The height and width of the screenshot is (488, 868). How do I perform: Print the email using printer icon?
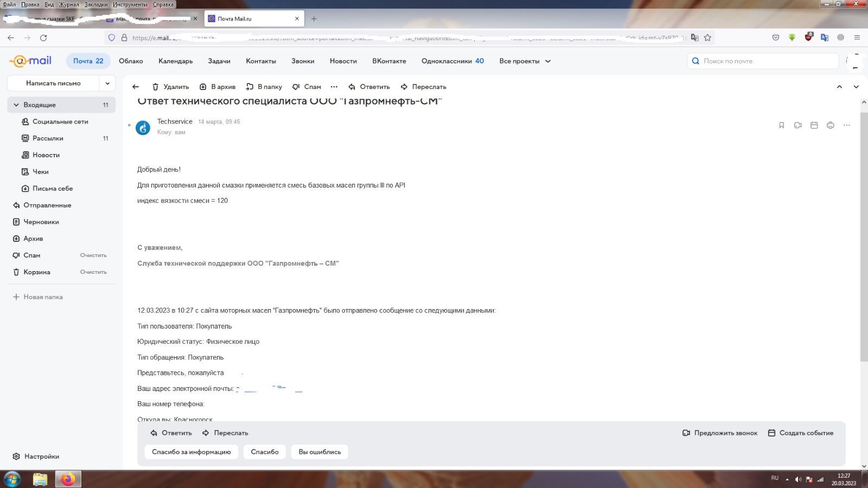pos(830,125)
